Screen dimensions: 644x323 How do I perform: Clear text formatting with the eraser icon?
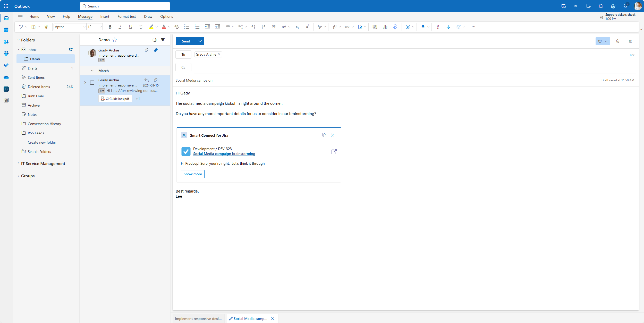point(176,27)
